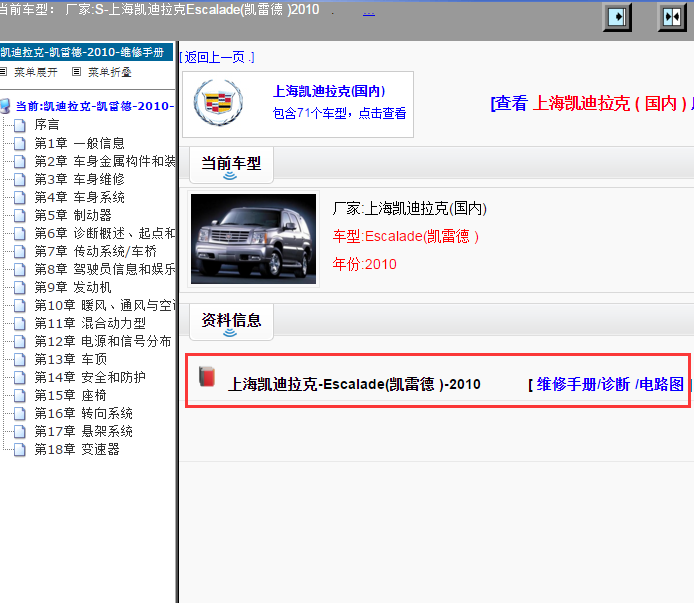Screen dimensions: 694x603
Task: Click the page icon next to 第13章 车顶
Action: pyautogui.click(x=19, y=359)
